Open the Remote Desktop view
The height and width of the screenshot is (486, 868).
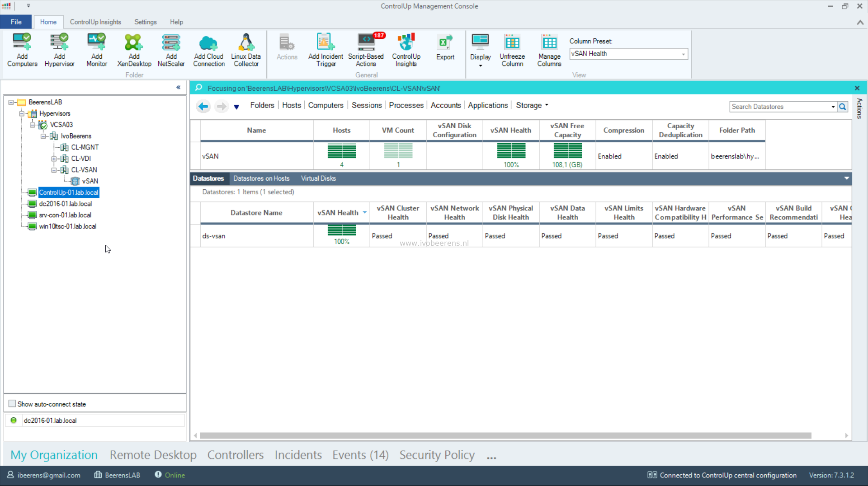(x=153, y=454)
